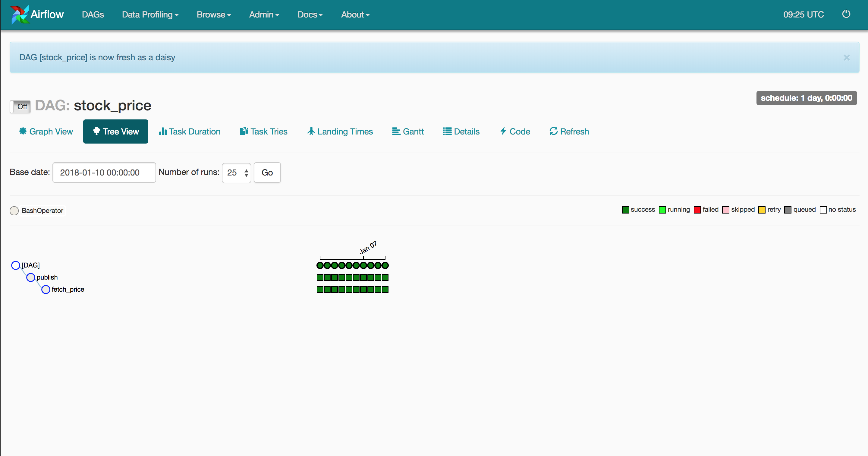Switch to Graph View

[x=46, y=131]
